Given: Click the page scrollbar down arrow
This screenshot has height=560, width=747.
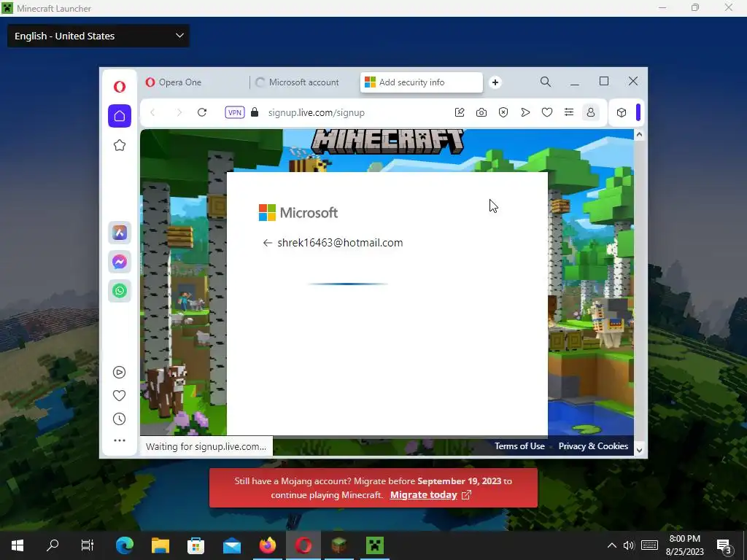Looking at the screenshot, I should point(639,450).
